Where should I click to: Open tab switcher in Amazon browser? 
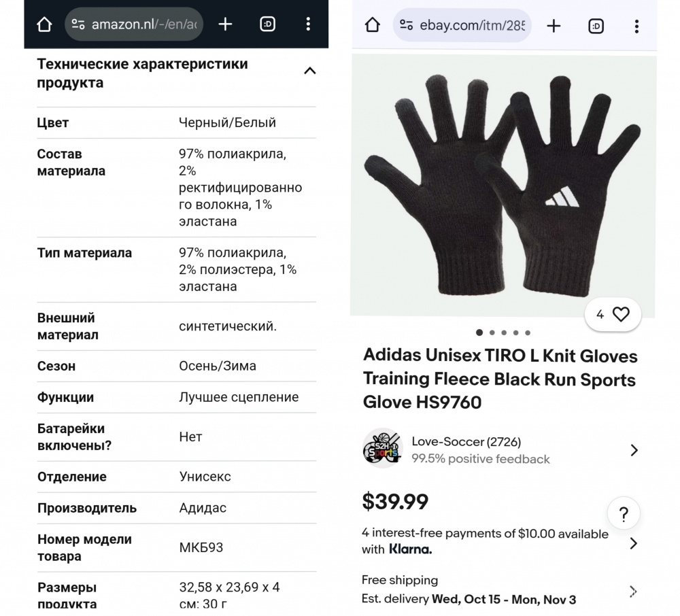[x=267, y=24]
